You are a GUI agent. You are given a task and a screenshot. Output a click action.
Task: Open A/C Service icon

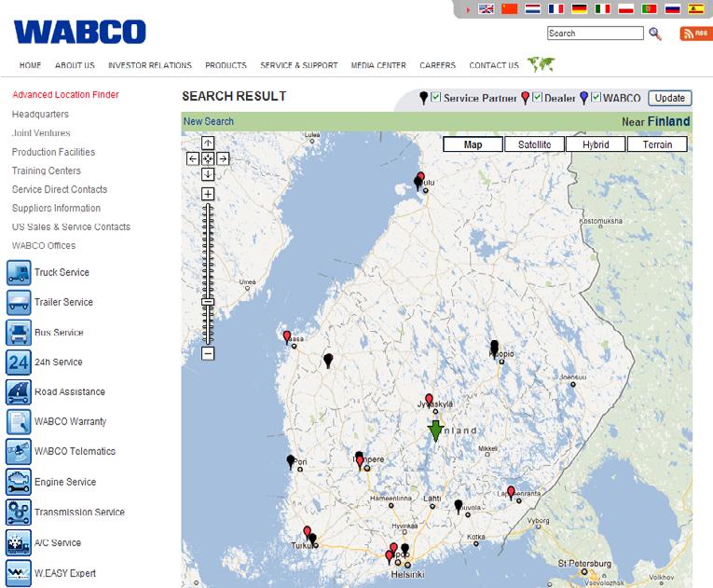click(x=19, y=542)
